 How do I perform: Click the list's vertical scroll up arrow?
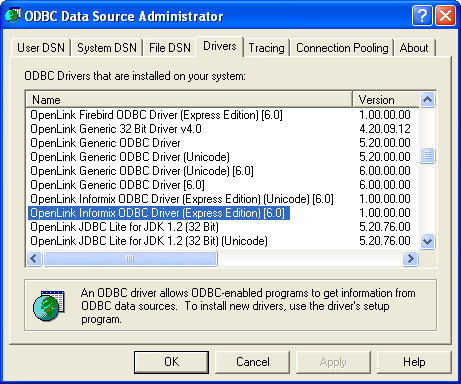pos(427,100)
